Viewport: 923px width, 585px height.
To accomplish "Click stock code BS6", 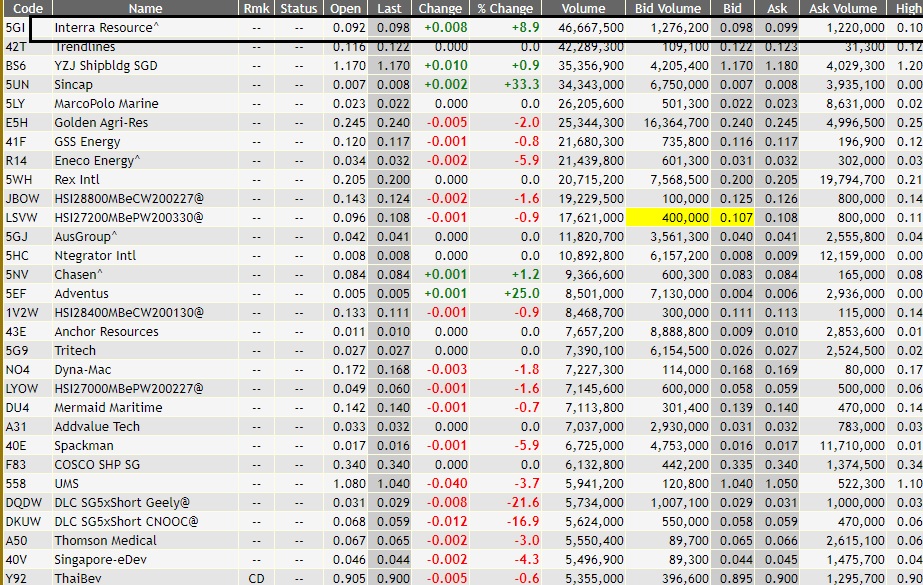I will pos(16,66).
